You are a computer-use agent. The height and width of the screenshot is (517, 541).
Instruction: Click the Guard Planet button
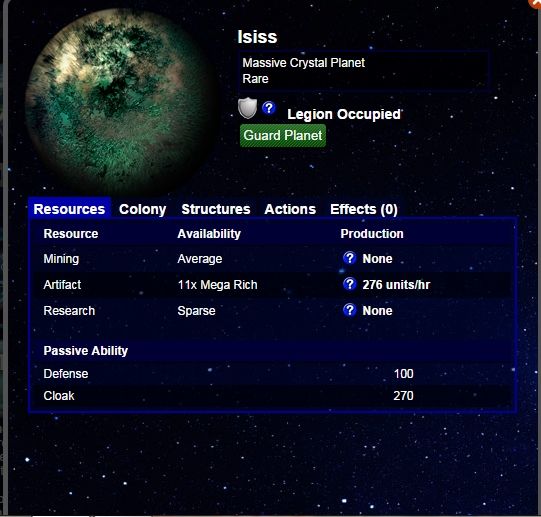(283, 136)
